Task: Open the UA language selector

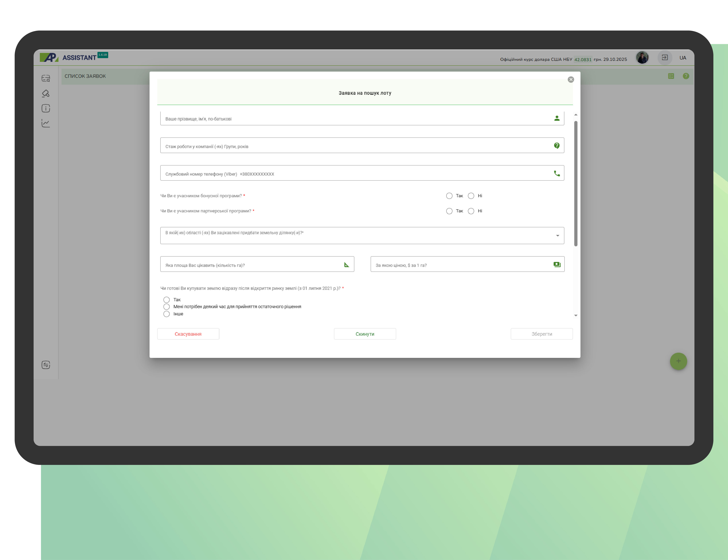Action: (683, 58)
